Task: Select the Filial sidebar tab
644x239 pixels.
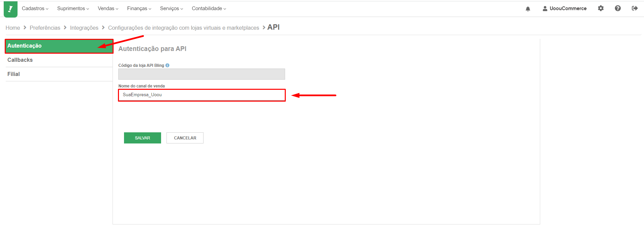Action: (x=59, y=74)
